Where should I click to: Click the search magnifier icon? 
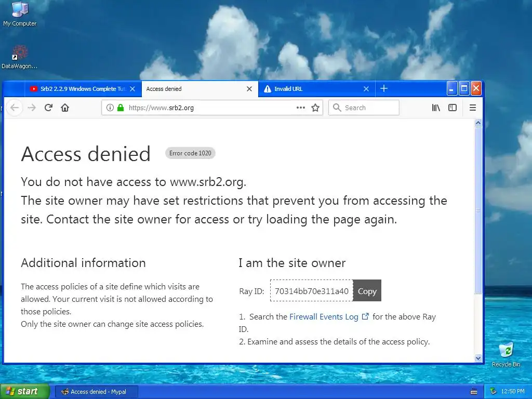point(337,108)
